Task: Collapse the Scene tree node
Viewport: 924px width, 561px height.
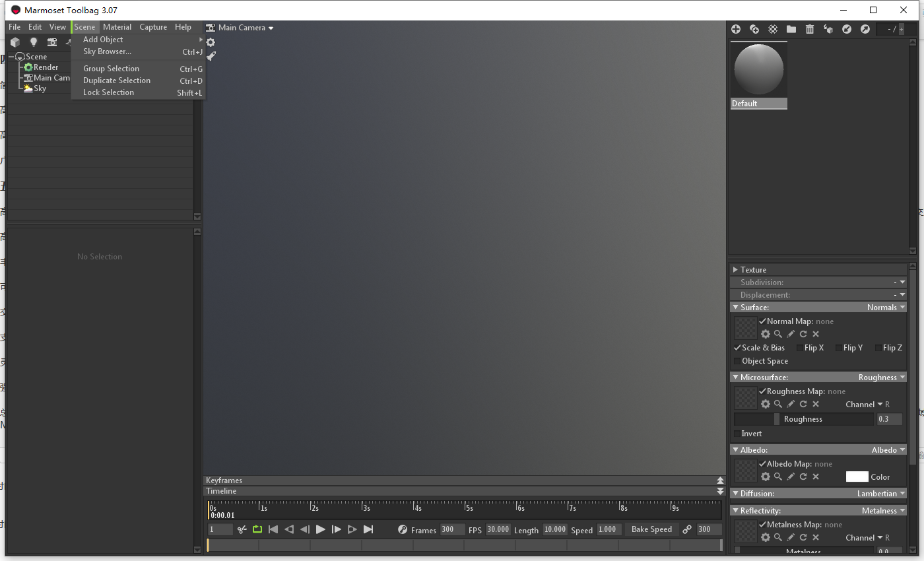Action: click(11, 57)
